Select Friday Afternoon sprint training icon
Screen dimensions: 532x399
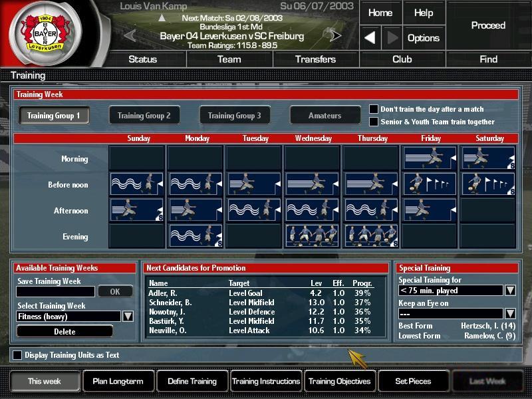(430, 210)
